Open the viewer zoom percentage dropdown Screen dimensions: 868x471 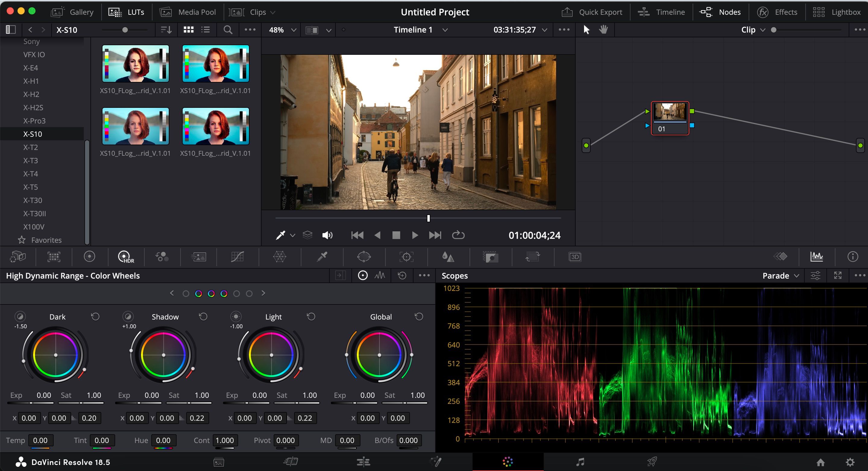[x=281, y=30]
